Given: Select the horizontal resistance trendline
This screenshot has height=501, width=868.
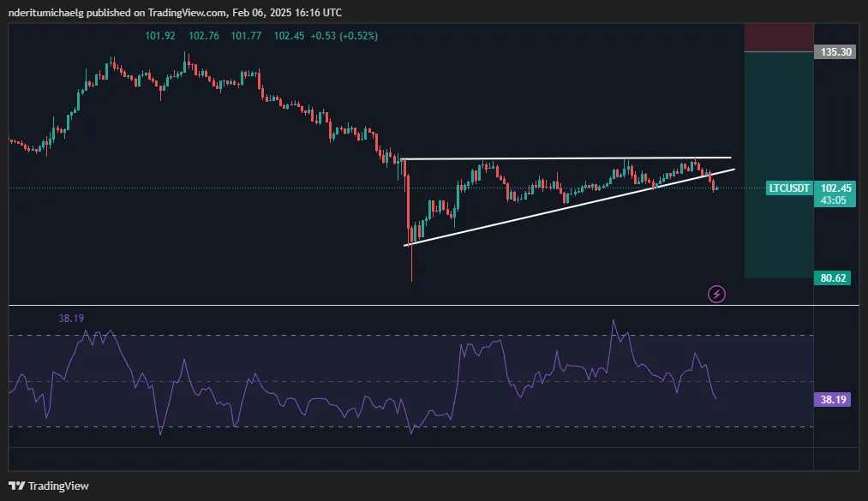Looking at the screenshot, I should [566, 158].
